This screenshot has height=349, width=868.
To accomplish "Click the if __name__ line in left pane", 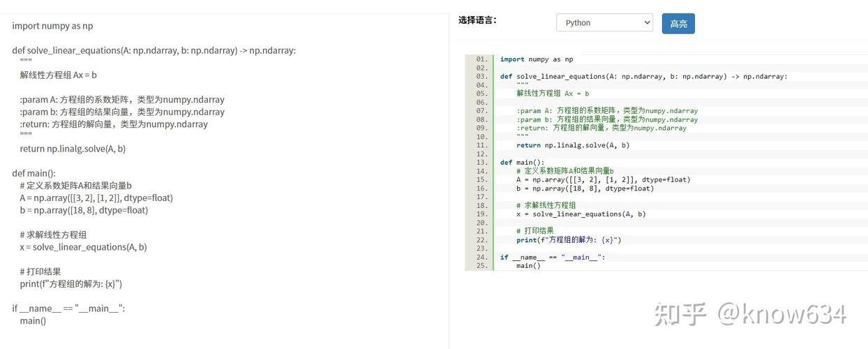I will click(x=68, y=309).
